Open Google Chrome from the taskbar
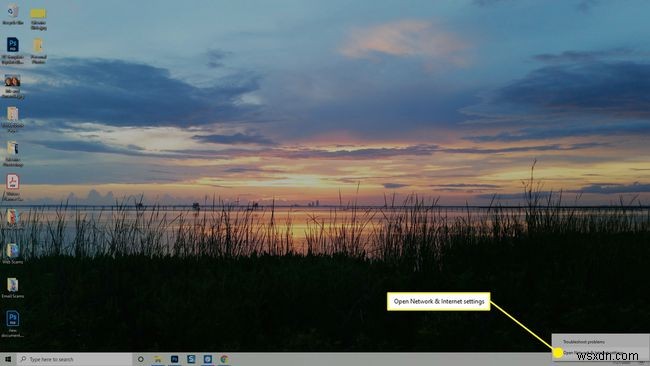This screenshot has width=650, height=366. tap(224, 359)
